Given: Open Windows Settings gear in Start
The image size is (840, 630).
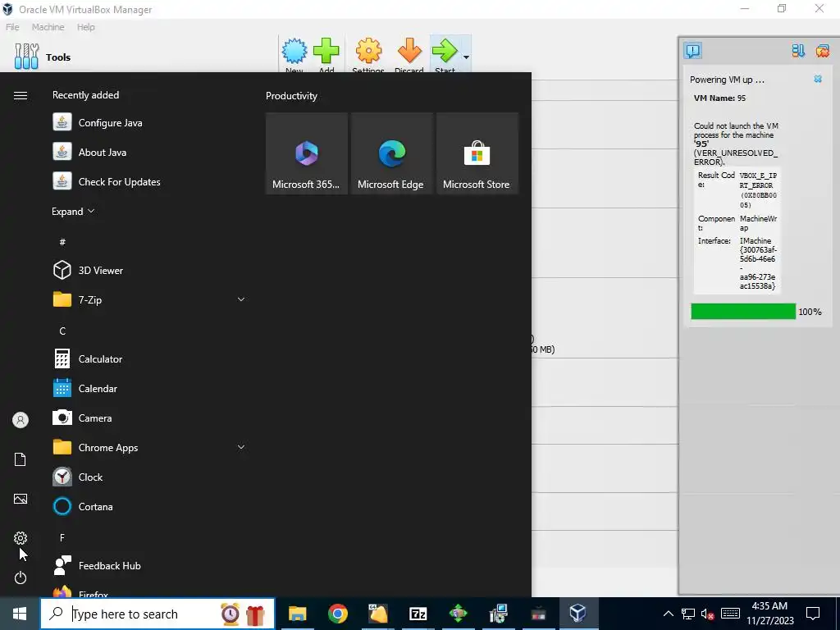Looking at the screenshot, I should pos(21,538).
